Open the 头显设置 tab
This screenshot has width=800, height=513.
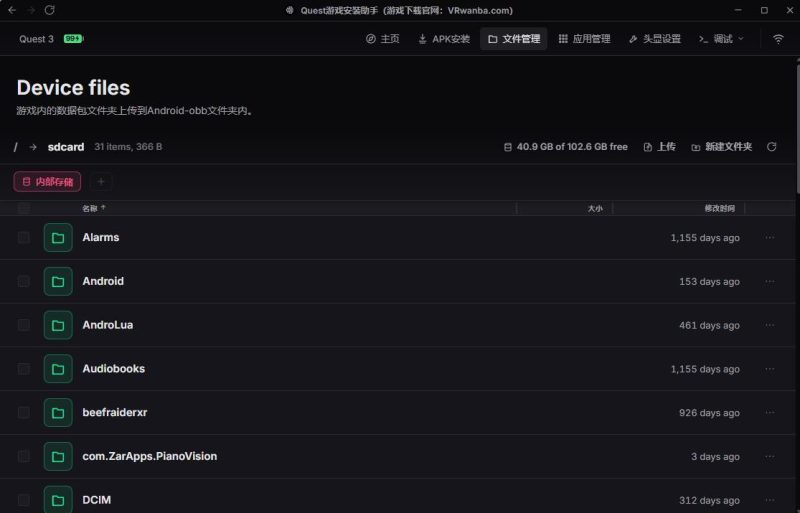[655, 39]
